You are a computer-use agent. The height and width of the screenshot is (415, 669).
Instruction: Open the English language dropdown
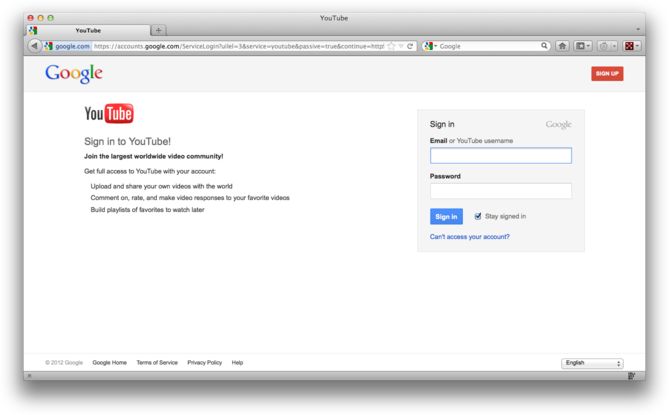[x=592, y=363]
